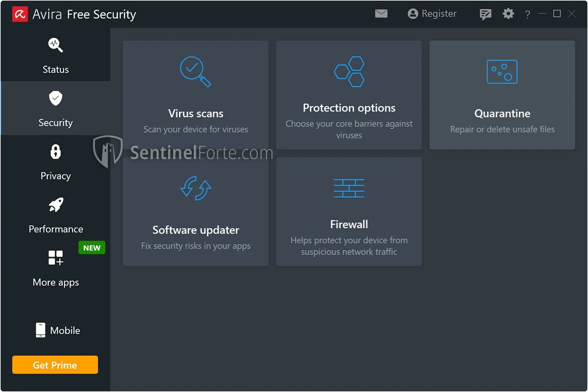Open the Performance section label

point(56,229)
